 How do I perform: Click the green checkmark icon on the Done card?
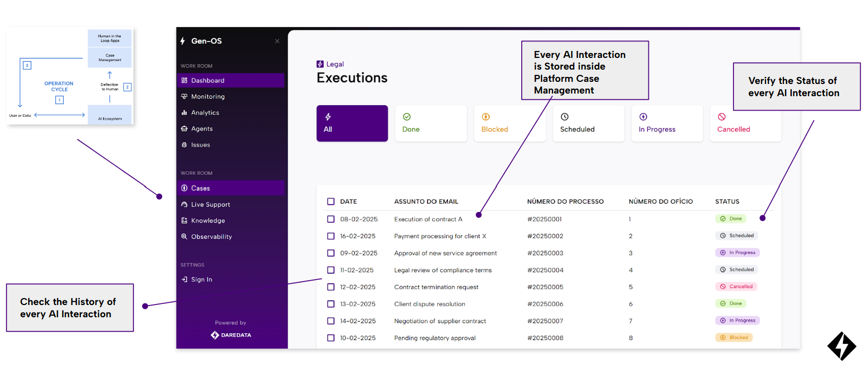(407, 116)
